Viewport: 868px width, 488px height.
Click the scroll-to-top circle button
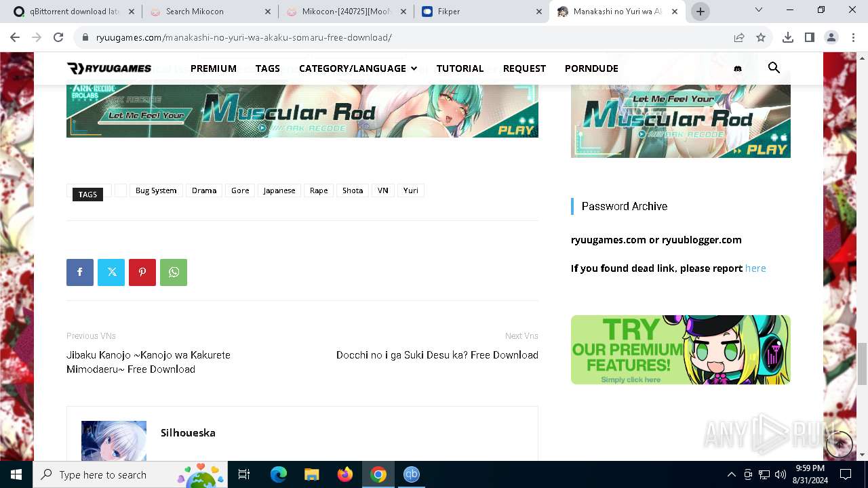point(839,445)
